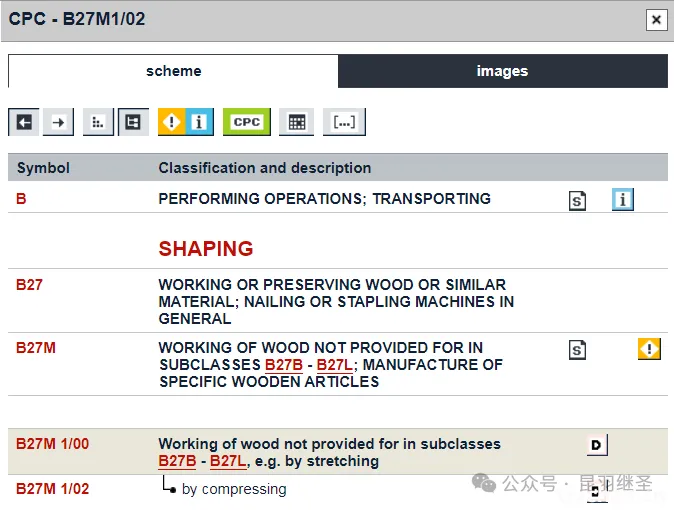The height and width of the screenshot is (510, 674).
Task: Open the S icon in B27M row
Action: coord(577,350)
